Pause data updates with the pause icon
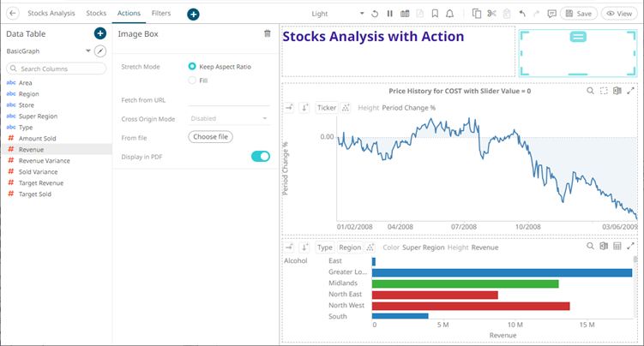Image resolution: width=644 pixels, height=346 pixels. [389, 14]
